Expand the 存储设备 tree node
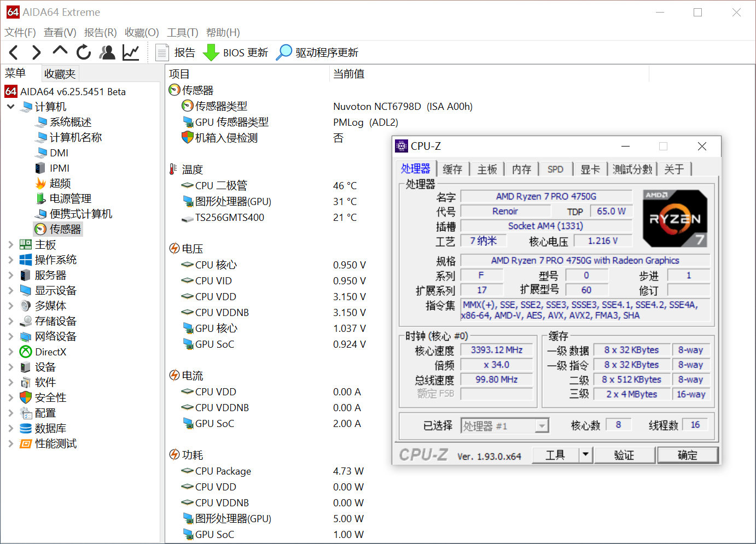This screenshot has width=756, height=544. coord(11,321)
